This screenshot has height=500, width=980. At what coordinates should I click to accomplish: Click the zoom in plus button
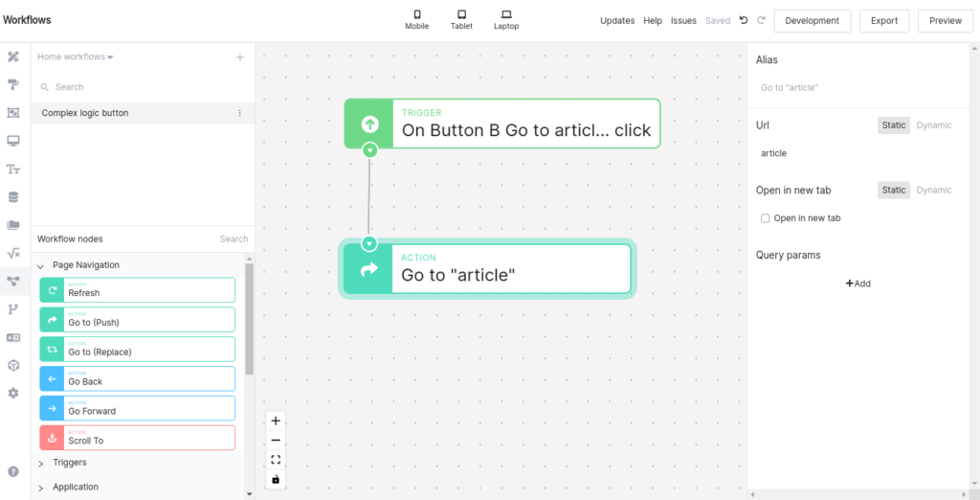click(276, 420)
